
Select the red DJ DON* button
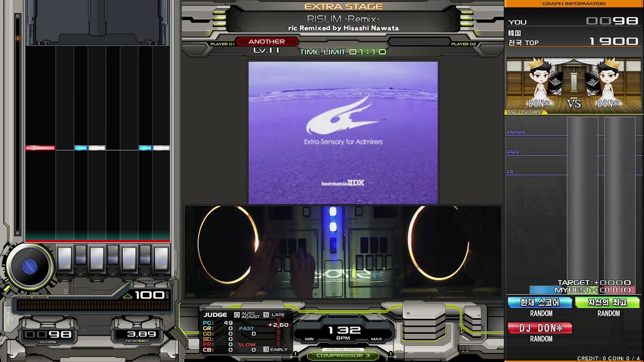[x=540, y=328]
